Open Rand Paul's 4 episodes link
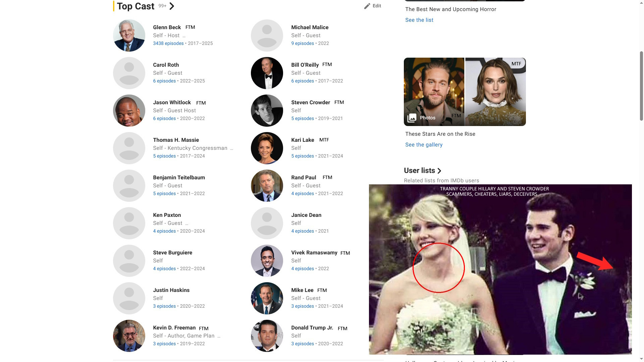The height and width of the screenshot is (362, 644). (303, 194)
